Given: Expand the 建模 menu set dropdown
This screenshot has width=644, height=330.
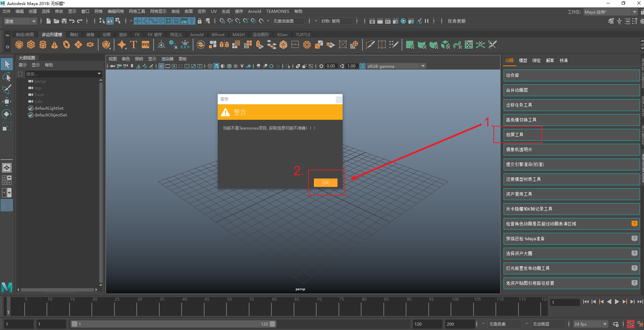Looking at the screenshot, I should pyautogui.click(x=33, y=21).
